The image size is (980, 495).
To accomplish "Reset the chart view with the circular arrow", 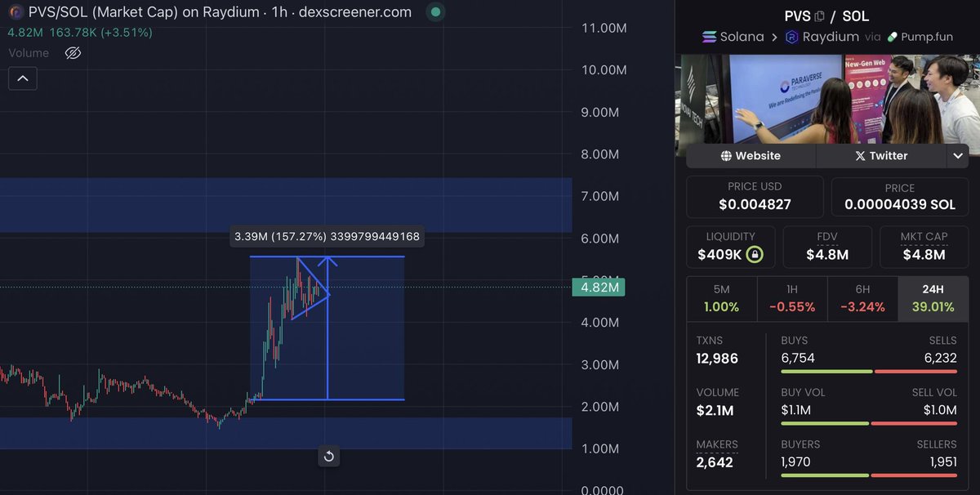I will click(x=329, y=456).
